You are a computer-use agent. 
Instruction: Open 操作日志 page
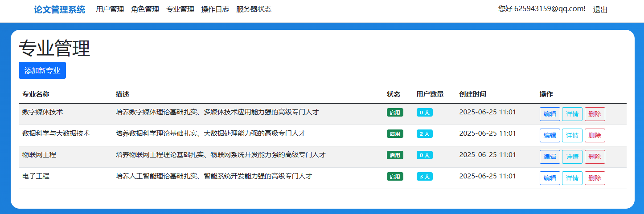click(x=215, y=9)
